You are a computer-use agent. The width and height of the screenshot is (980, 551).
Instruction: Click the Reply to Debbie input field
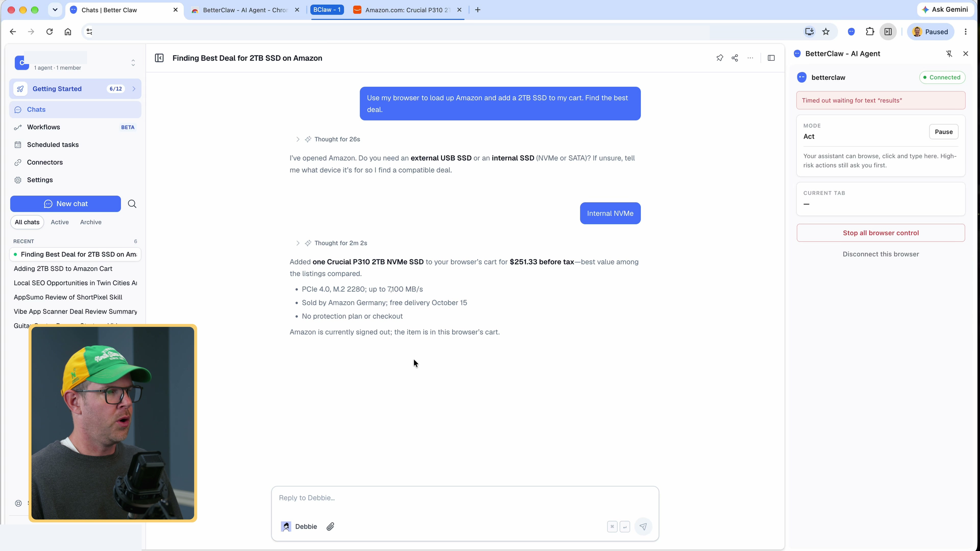[x=465, y=498]
